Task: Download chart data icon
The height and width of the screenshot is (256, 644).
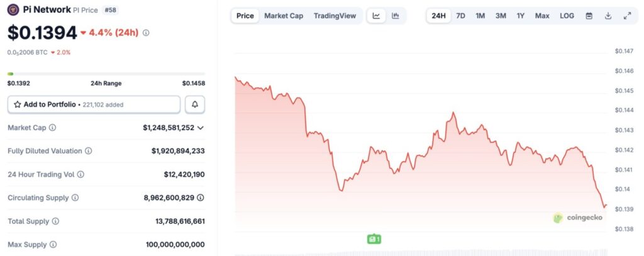Action: [x=608, y=16]
